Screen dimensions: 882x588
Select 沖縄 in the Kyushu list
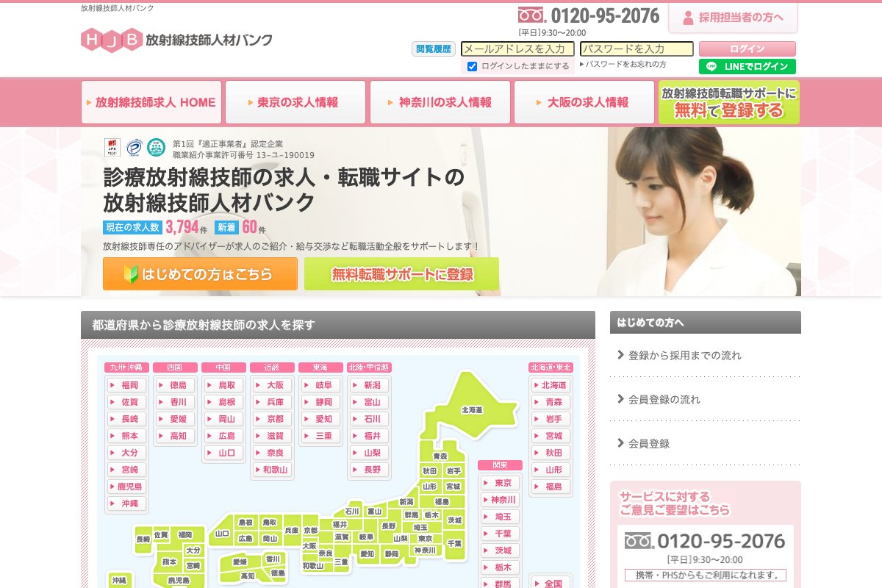click(x=127, y=503)
